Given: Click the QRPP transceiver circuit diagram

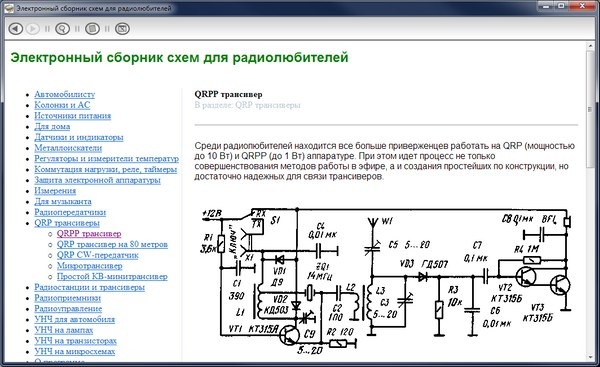Looking at the screenshot, I should click(x=386, y=281).
